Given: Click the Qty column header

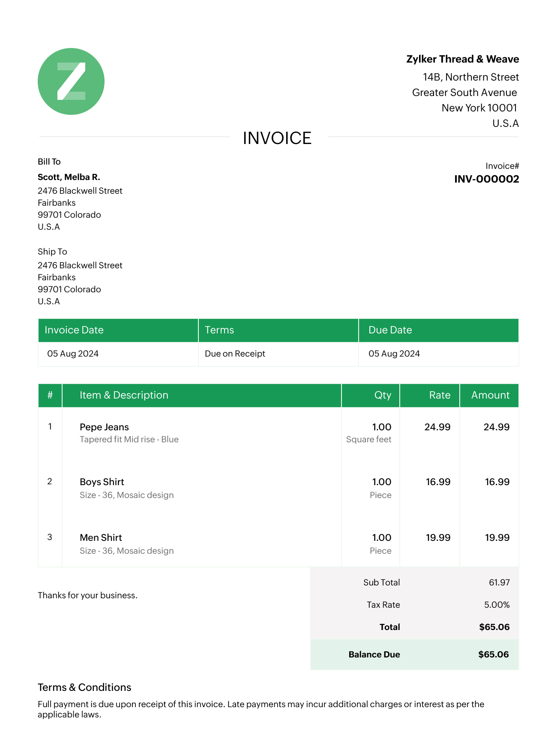Looking at the screenshot, I should [x=383, y=395].
